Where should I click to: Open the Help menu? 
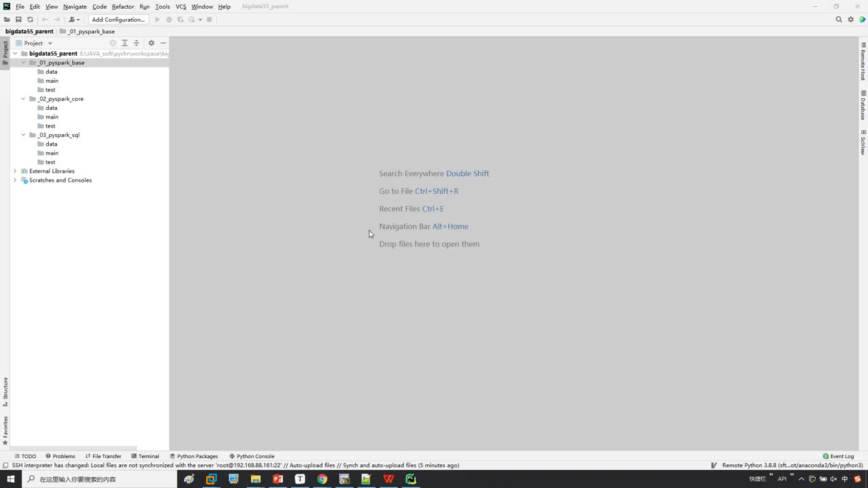click(x=224, y=7)
